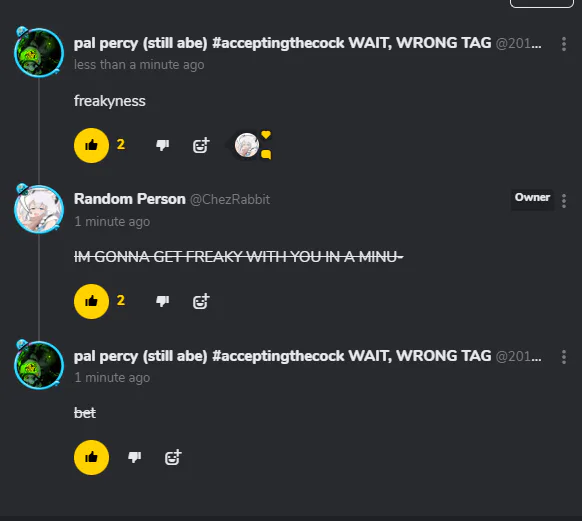Add reaction to the "freakyness" comment
The image size is (582, 521).
point(201,145)
